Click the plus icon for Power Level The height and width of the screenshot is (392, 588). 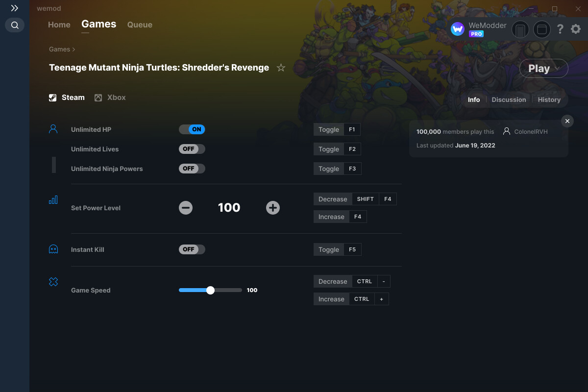pos(273,208)
